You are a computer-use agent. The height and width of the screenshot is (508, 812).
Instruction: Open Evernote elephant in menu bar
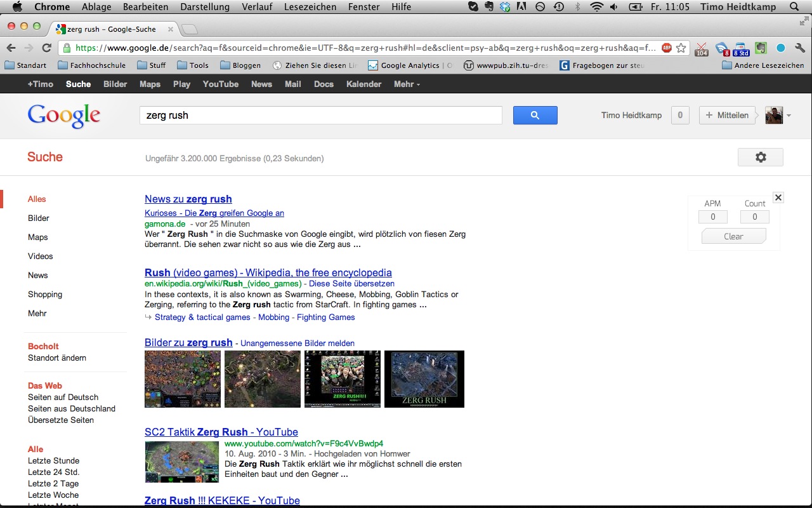(x=489, y=7)
